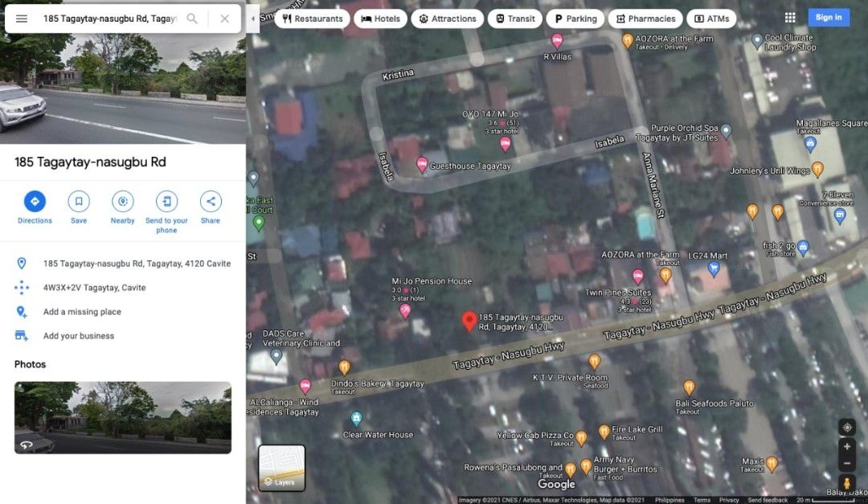Viewport: 868px width, 504px height.
Task: Open Terms link in footer
Action: 702,500
